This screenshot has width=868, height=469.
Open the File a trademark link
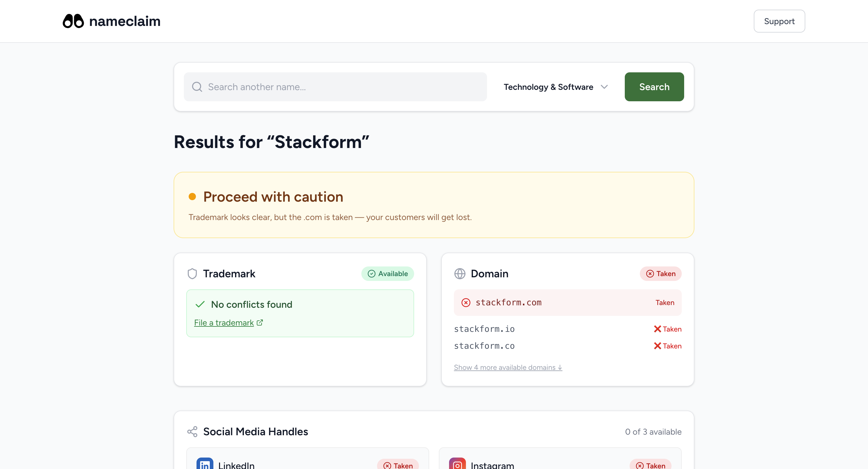(224, 323)
